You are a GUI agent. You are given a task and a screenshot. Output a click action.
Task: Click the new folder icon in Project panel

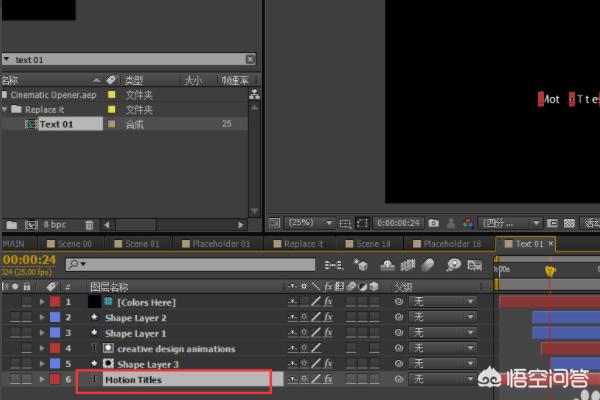pos(11,224)
